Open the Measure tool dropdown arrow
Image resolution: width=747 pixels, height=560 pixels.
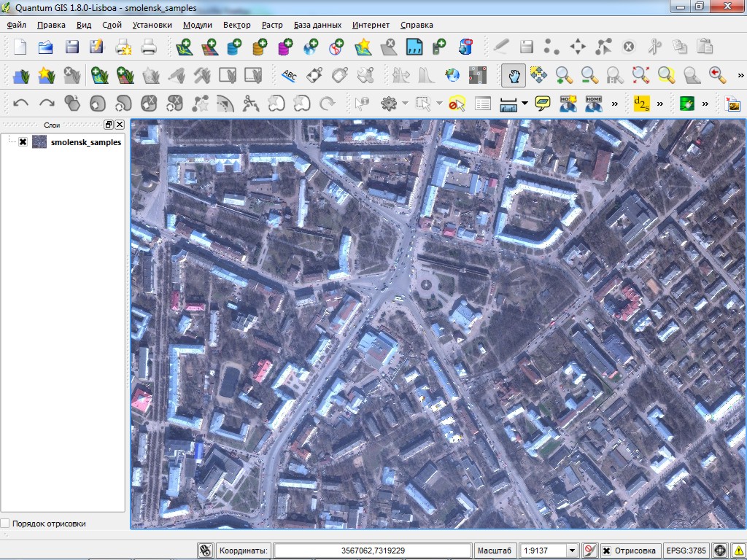pos(525,104)
